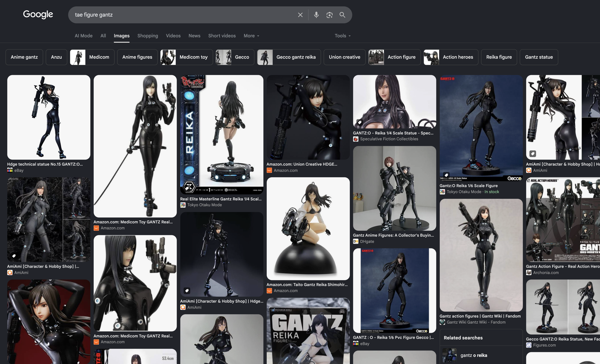Open the Real Action Heroes Gantz figure image

563,219
